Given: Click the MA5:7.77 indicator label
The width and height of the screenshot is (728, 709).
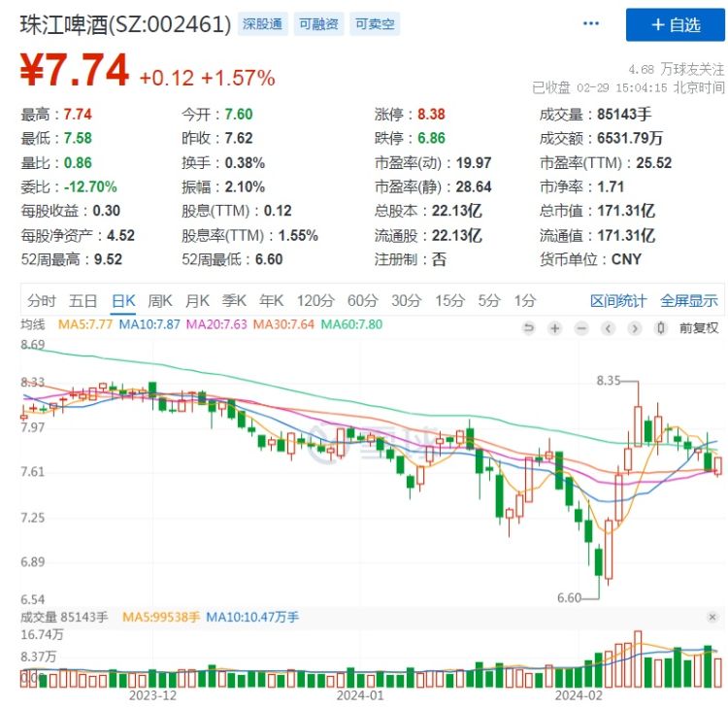Looking at the screenshot, I should pos(85,324).
